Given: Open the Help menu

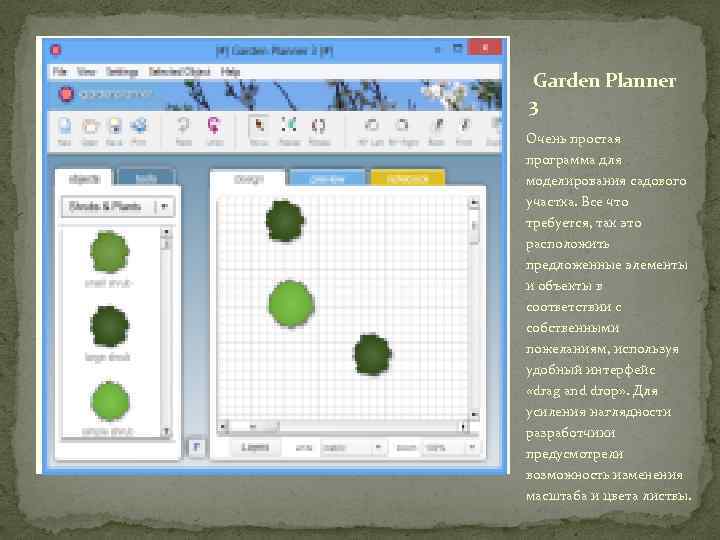Looking at the screenshot, I should (230, 72).
